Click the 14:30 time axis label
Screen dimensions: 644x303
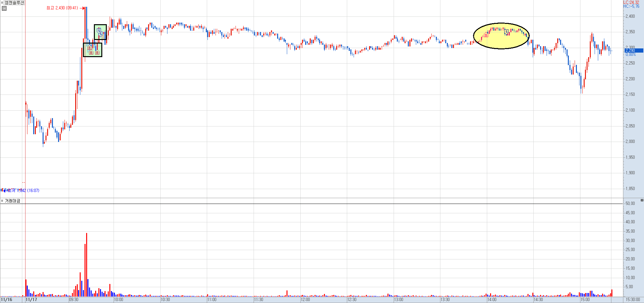pyautogui.click(x=538, y=300)
